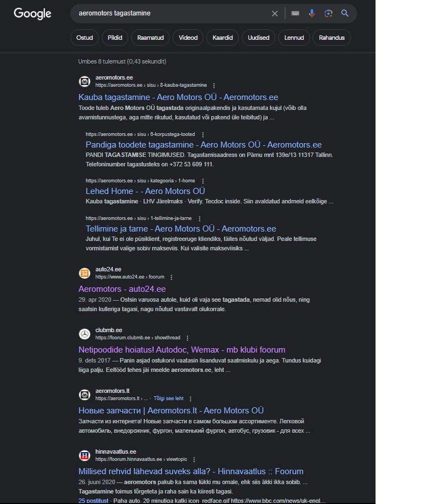Open Pandiga toodete tagastamine result link
The image size is (443, 504).
[x=204, y=145]
